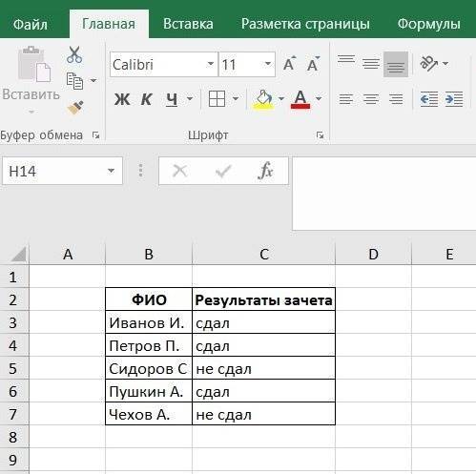Click cell Иванов И.

[149, 322]
